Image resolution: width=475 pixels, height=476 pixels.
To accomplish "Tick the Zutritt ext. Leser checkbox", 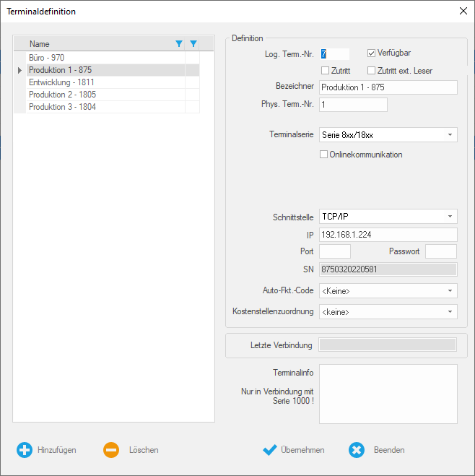I will coord(372,71).
